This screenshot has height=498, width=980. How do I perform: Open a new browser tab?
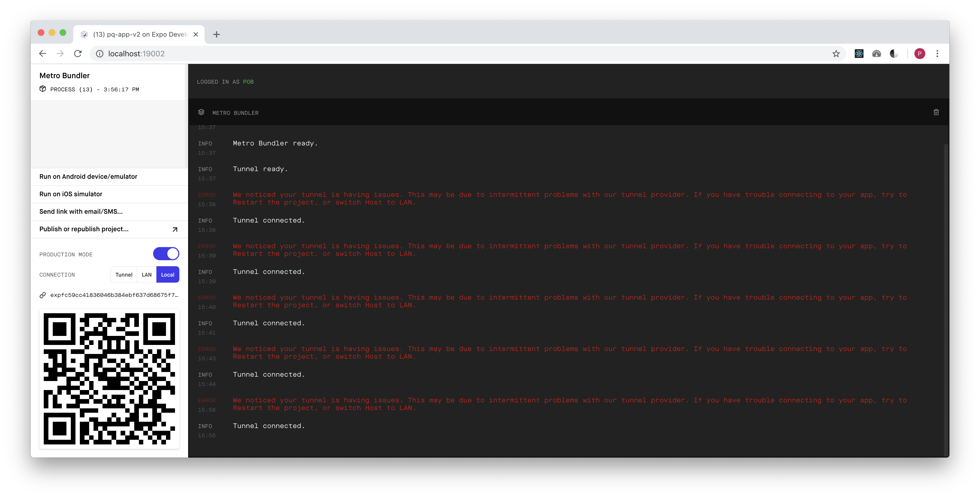[217, 35]
